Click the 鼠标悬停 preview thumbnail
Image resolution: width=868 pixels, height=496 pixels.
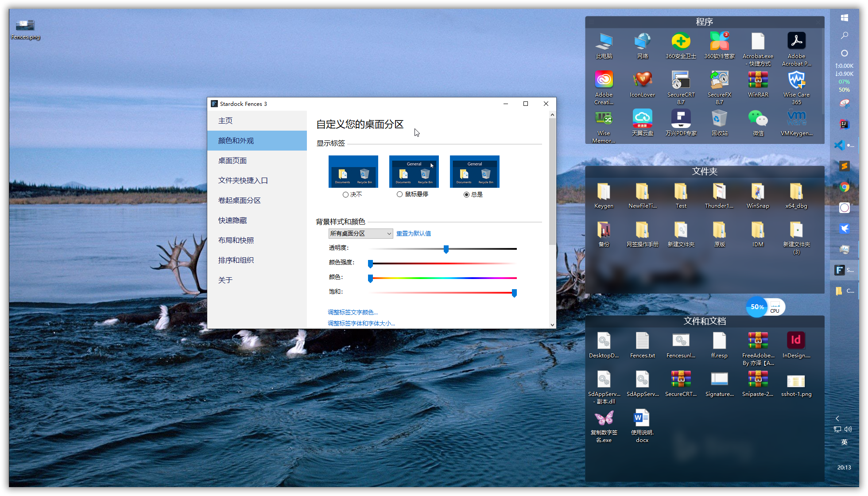[x=414, y=171]
